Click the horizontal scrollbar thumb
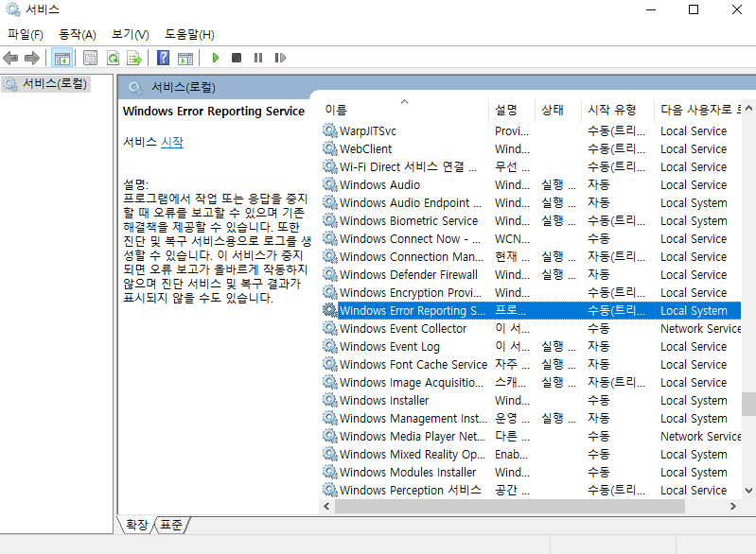Screen dimensions: 756x554 (x=510, y=507)
